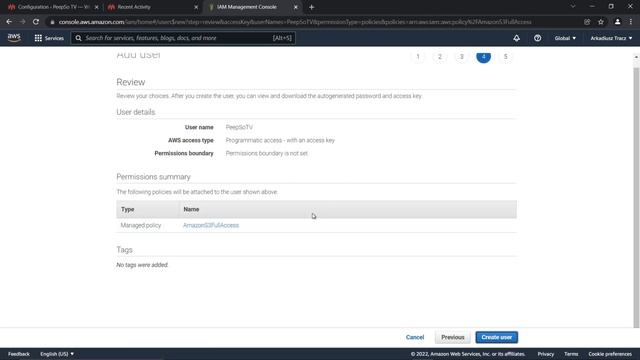The image size is (640, 360).
Task: Switch to the Configuration PeepSo TV tab
Action: 53,7
